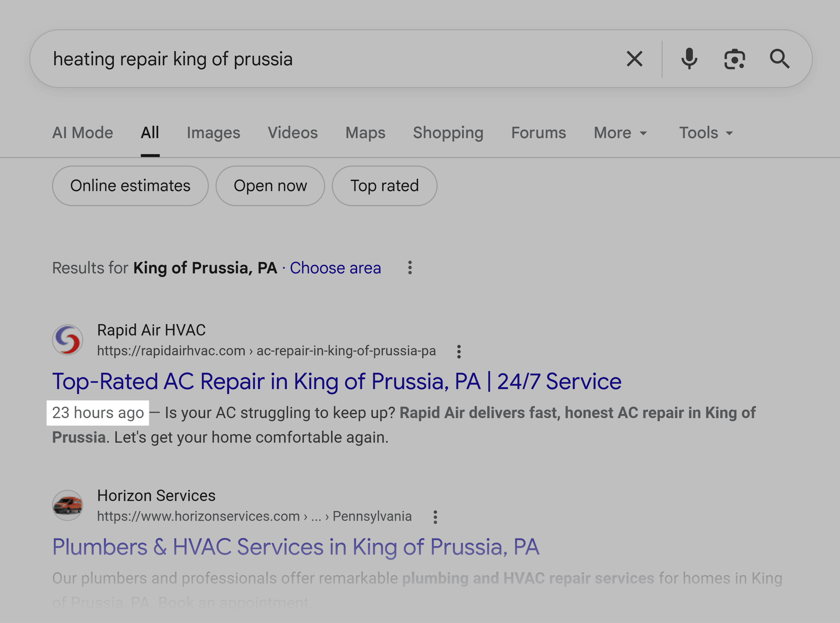Screen dimensions: 840x623
Task: Open the "Plumbers & HVAC Services" Horizon result
Action: [x=295, y=547]
